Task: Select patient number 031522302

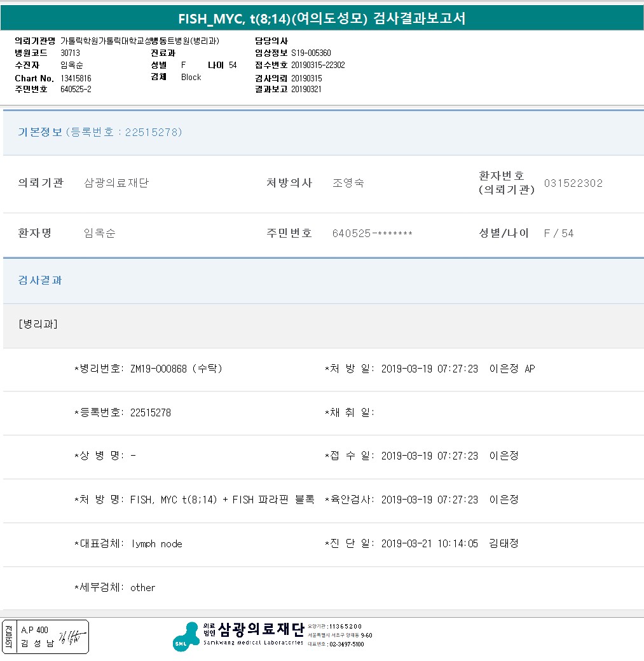Action: click(x=573, y=184)
